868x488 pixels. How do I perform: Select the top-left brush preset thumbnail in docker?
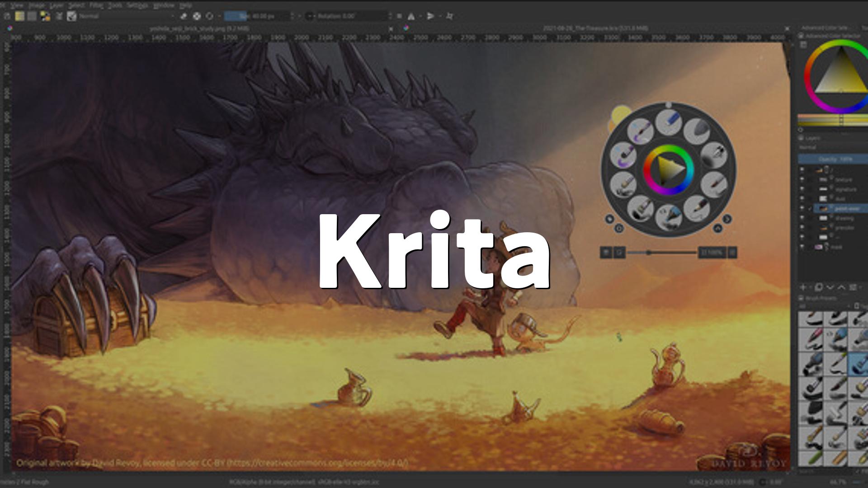pos(810,319)
